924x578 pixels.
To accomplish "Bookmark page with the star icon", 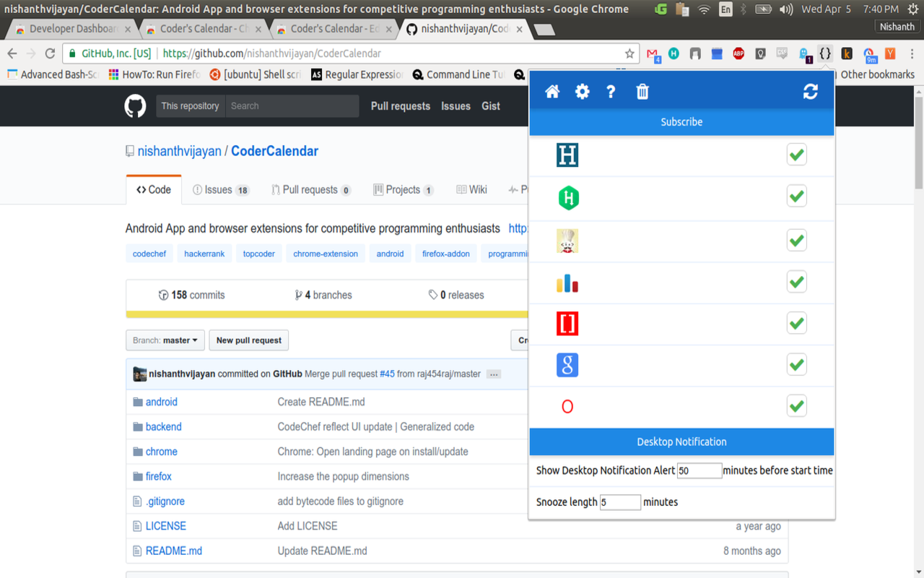I will click(629, 53).
